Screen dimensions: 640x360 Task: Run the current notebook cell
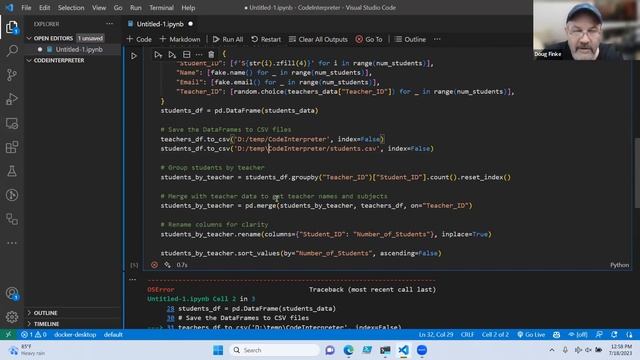(x=134, y=56)
